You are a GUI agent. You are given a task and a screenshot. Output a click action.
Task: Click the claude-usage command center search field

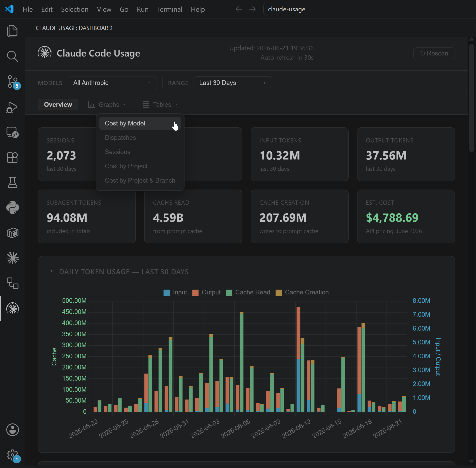[x=369, y=9]
